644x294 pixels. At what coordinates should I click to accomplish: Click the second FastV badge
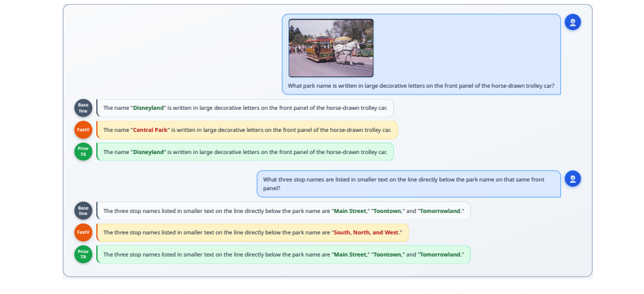coord(84,232)
